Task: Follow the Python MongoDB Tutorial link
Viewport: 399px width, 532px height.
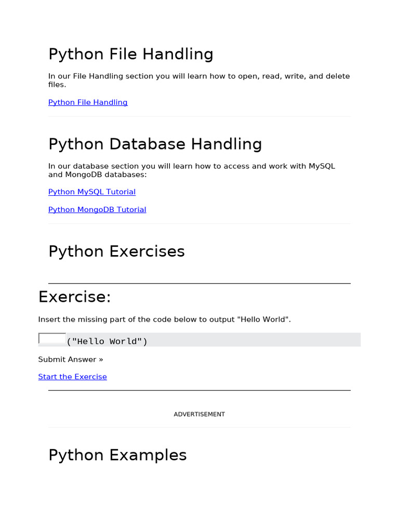Action: (x=97, y=209)
